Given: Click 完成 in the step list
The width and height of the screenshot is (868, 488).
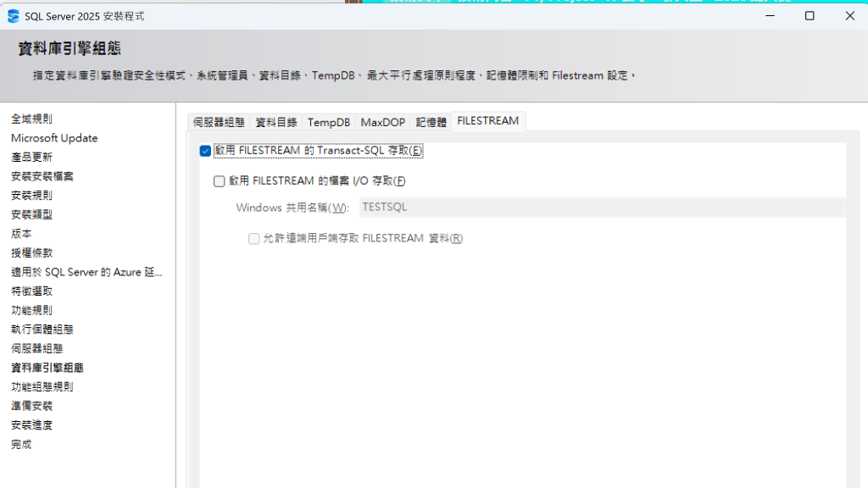Looking at the screenshot, I should [21, 444].
